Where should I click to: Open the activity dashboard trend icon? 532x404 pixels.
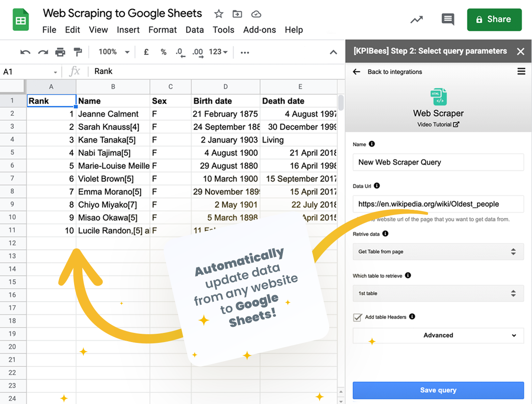417,20
